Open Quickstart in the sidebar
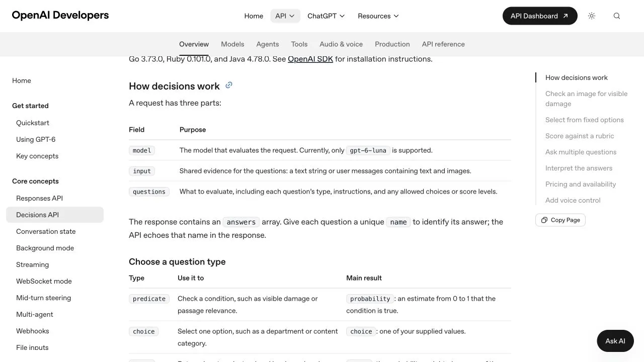This screenshot has width=644, height=362. coord(33,123)
